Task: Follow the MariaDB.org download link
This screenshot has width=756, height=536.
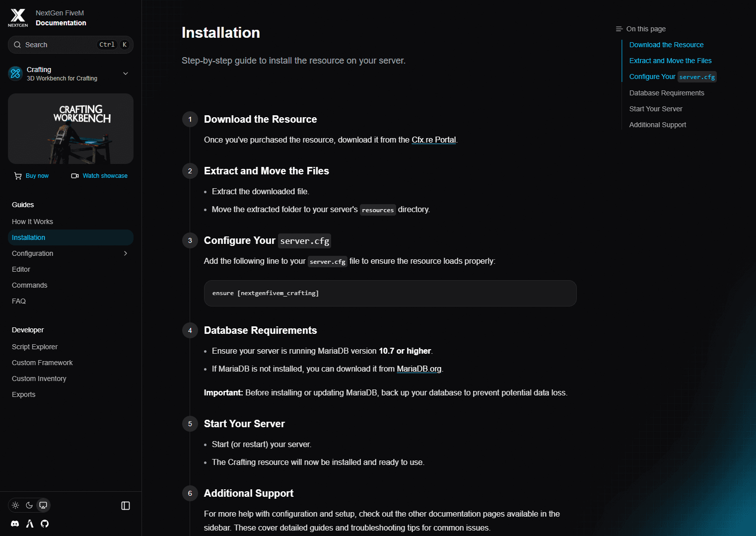Action: [419, 369]
